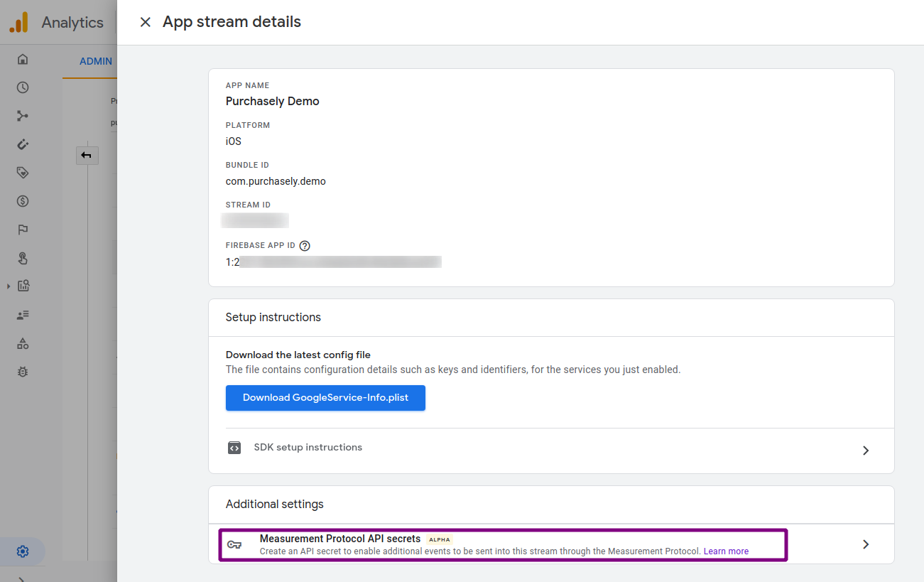
Task: Expand SDK setup instructions chevron
Action: (x=865, y=451)
